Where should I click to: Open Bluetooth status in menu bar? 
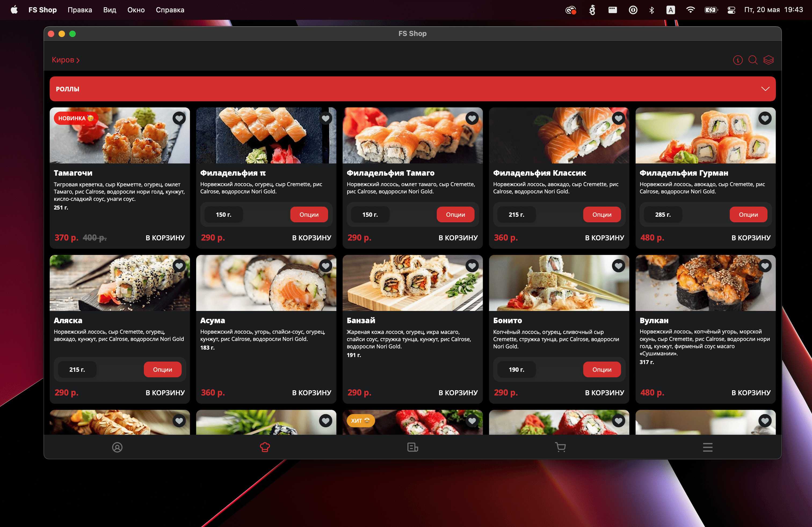click(652, 10)
